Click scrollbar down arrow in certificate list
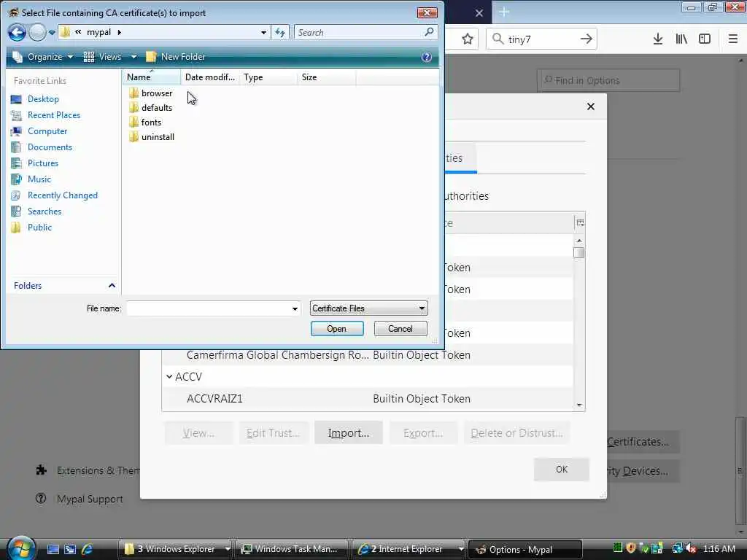 pyautogui.click(x=579, y=405)
